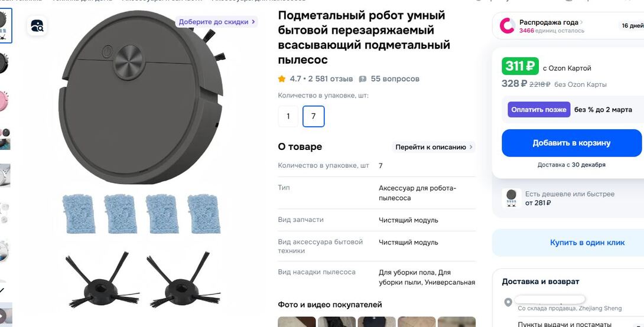This screenshot has height=327, width=644.
Task: Play the video thumbnail in gallery
Action: click(5, 315)
